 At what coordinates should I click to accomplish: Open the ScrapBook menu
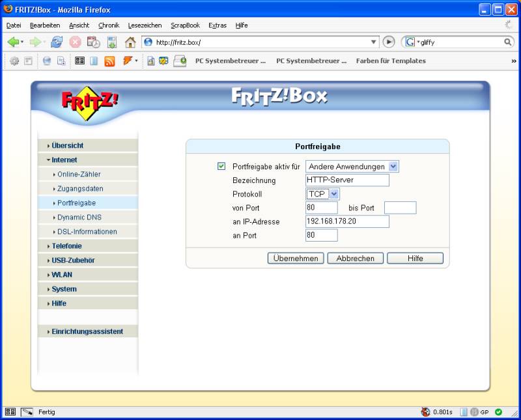(x=185, y=25)
